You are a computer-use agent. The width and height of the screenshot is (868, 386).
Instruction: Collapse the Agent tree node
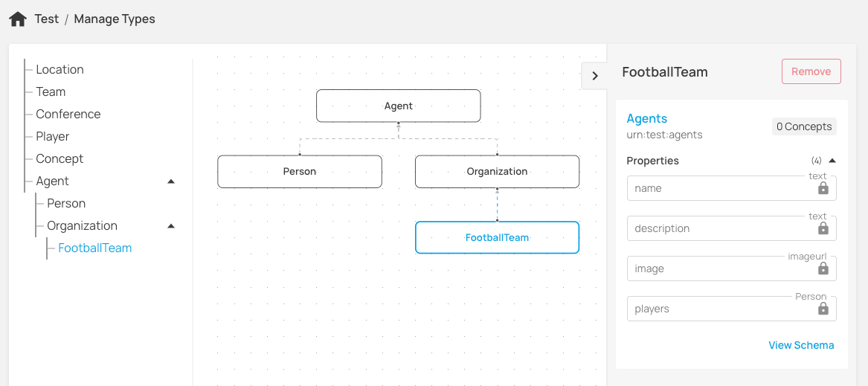coord(171,181)
